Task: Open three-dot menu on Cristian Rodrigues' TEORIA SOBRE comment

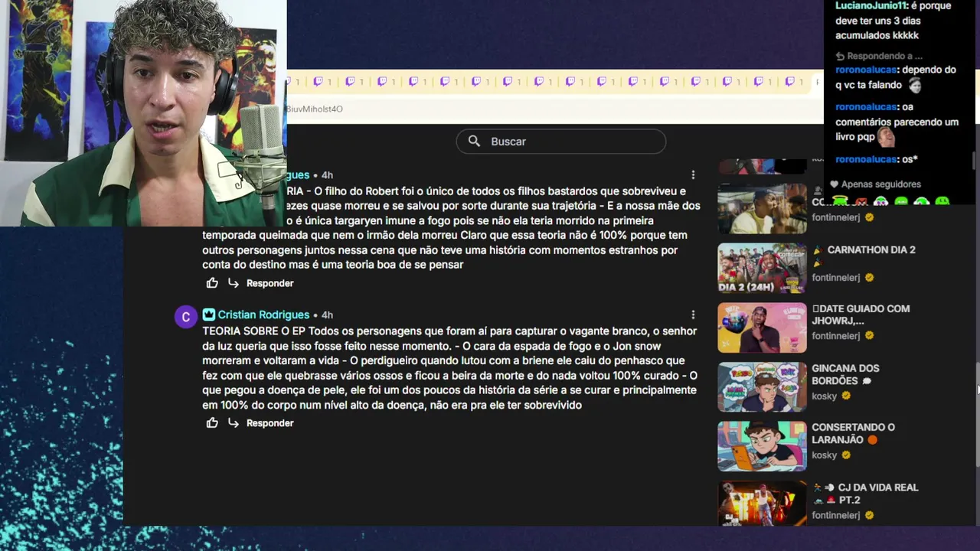Action: tap(693, 315)
